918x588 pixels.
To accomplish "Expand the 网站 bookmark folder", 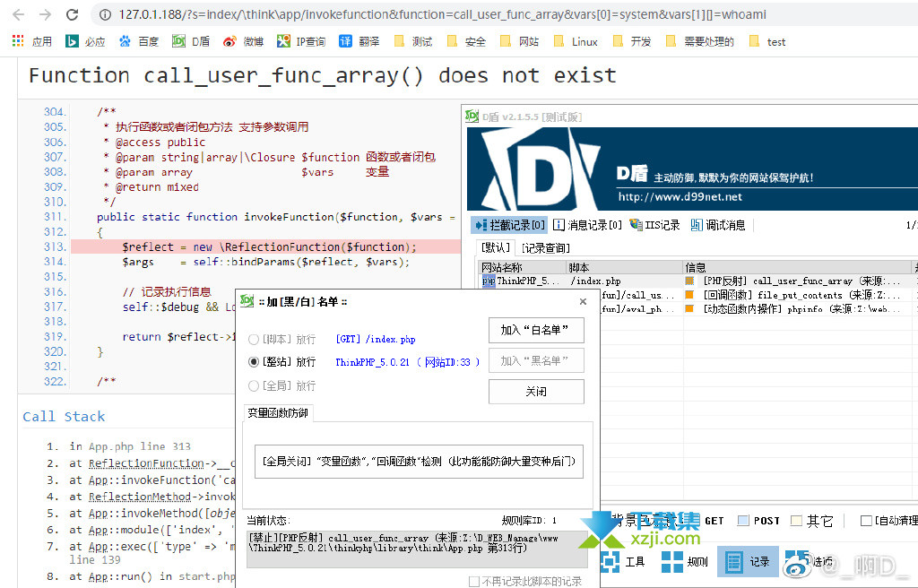I will pos(520,41).
